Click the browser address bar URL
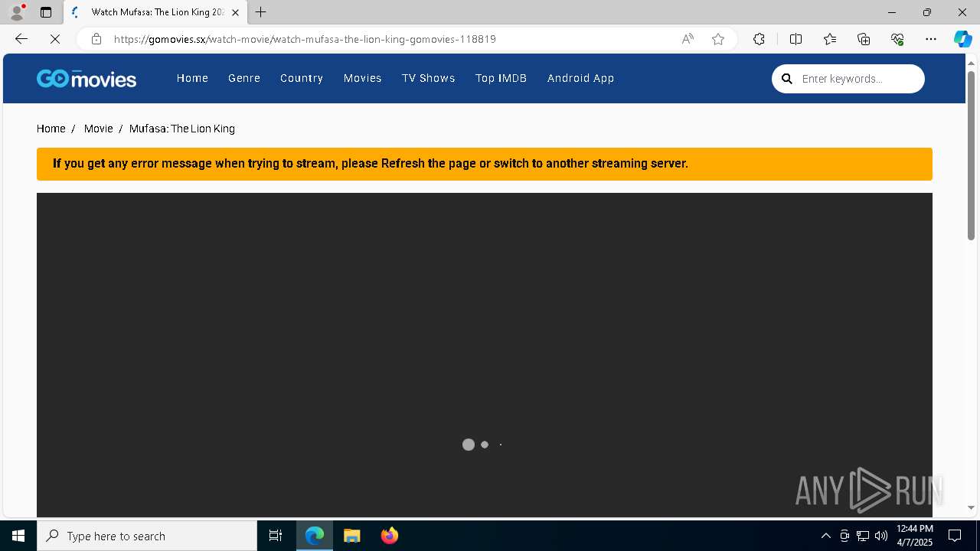This screenshot has width=980, height=551. (x=305, y=39)
